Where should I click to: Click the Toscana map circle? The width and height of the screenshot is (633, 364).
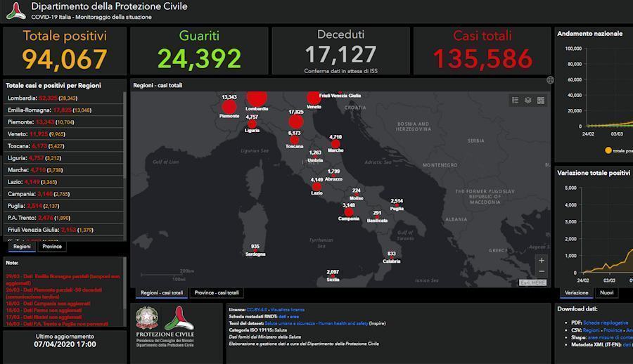294,140
